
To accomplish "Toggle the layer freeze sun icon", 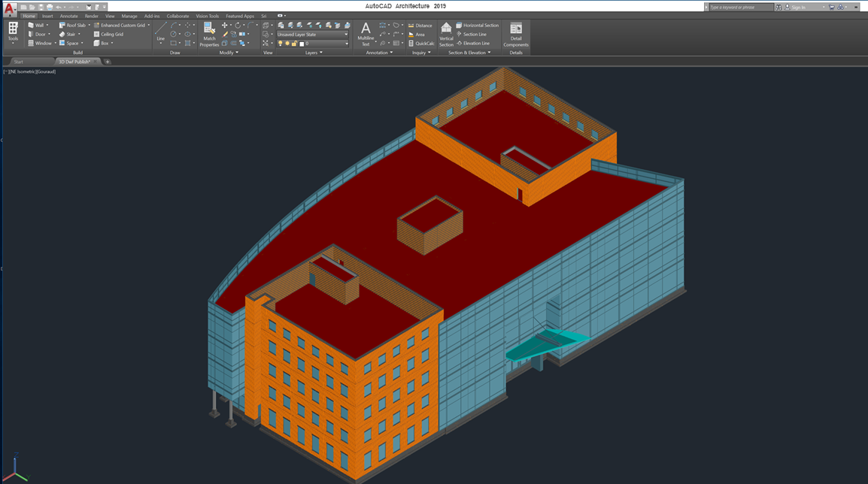I will click(x=287, y=44).
